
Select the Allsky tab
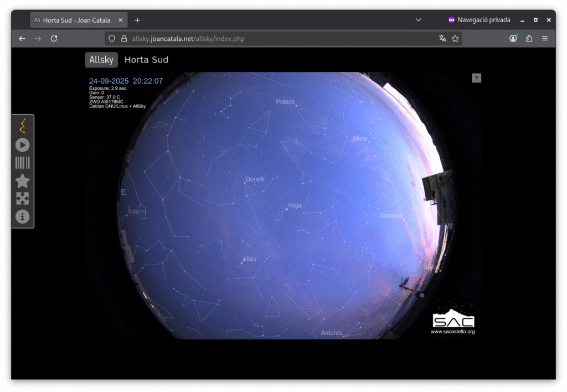(101, 60)
